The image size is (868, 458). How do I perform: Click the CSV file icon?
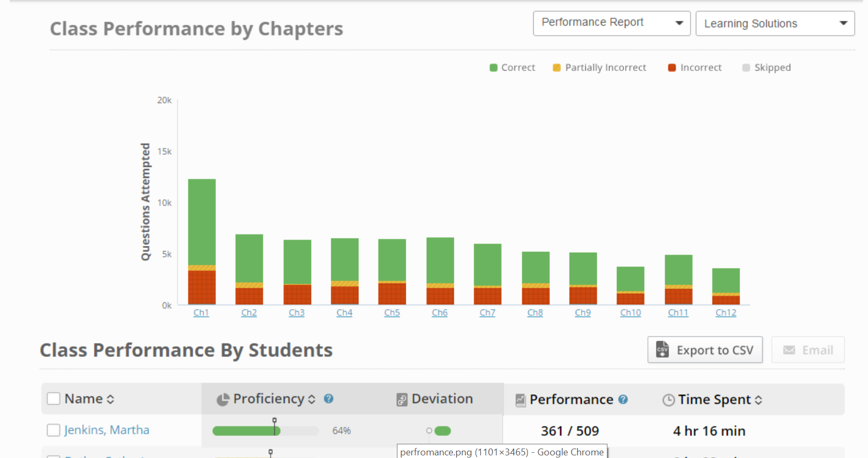coord(662,350)
